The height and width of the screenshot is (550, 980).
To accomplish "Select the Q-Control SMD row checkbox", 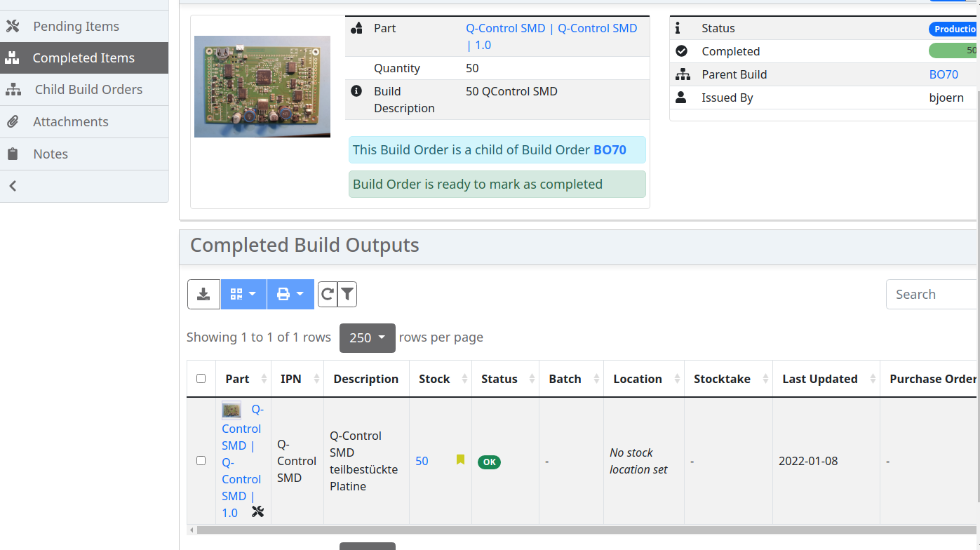I will (x=201, y=461).
